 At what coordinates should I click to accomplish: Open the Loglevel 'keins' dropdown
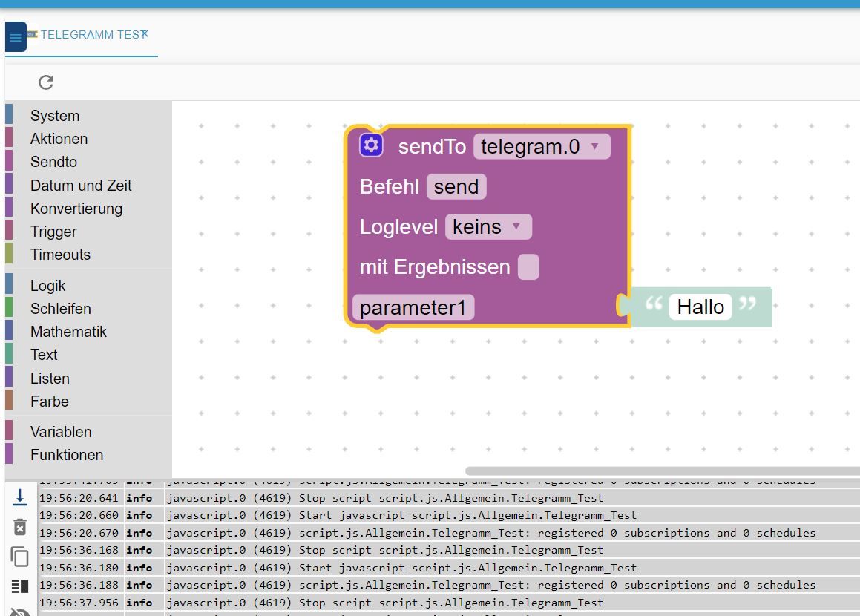coord(488,227)
